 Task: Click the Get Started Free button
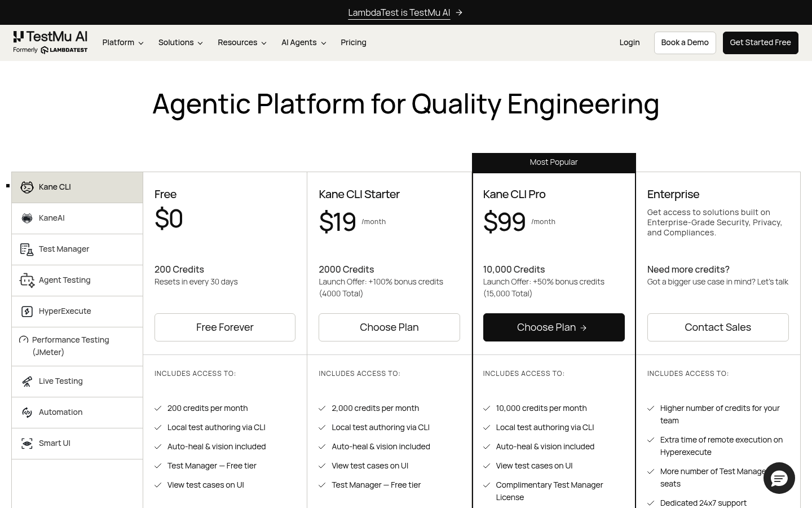(760, 43)
